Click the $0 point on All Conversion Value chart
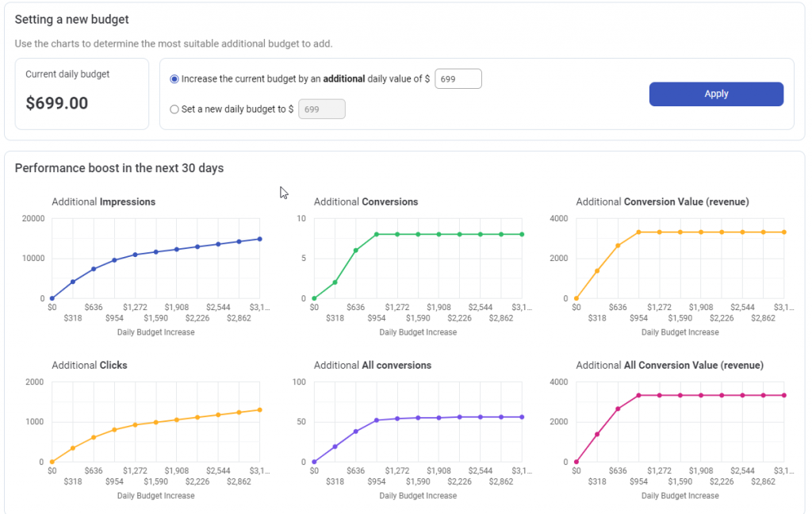 tap(576, 462)
